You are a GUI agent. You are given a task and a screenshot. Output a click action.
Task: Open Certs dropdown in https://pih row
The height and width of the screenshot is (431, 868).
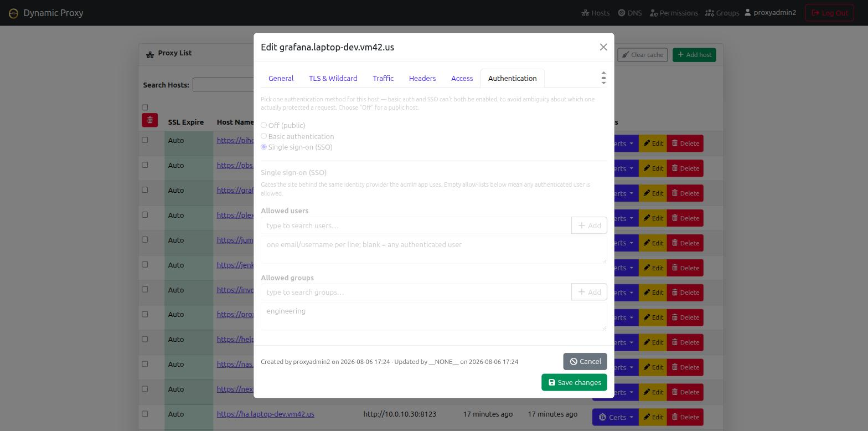tap(626, 143)
